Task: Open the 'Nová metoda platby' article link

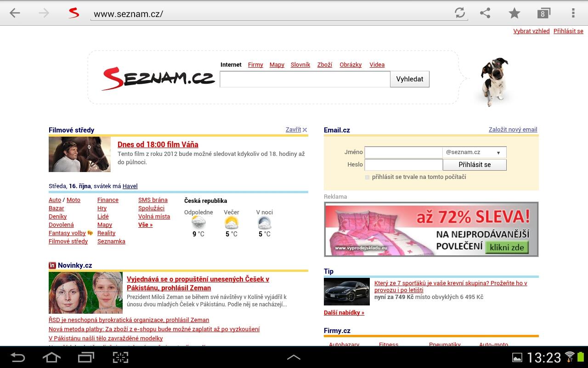Action: (x=154, y=329)
